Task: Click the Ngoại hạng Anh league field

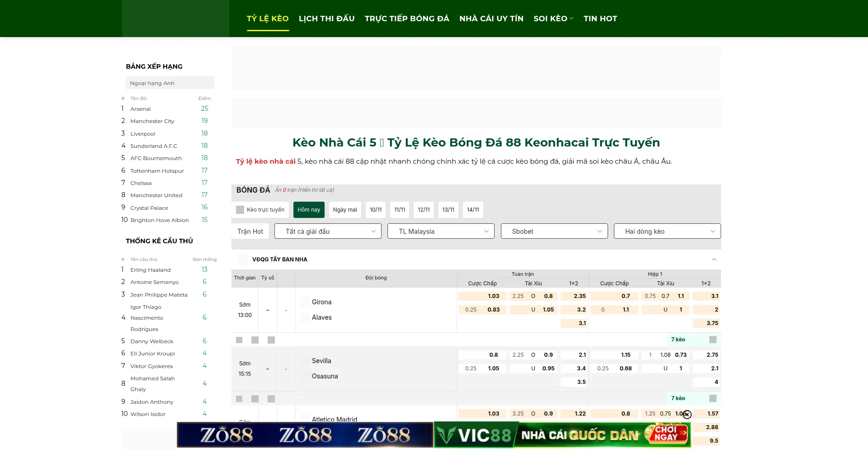Action: pos(170,83)
